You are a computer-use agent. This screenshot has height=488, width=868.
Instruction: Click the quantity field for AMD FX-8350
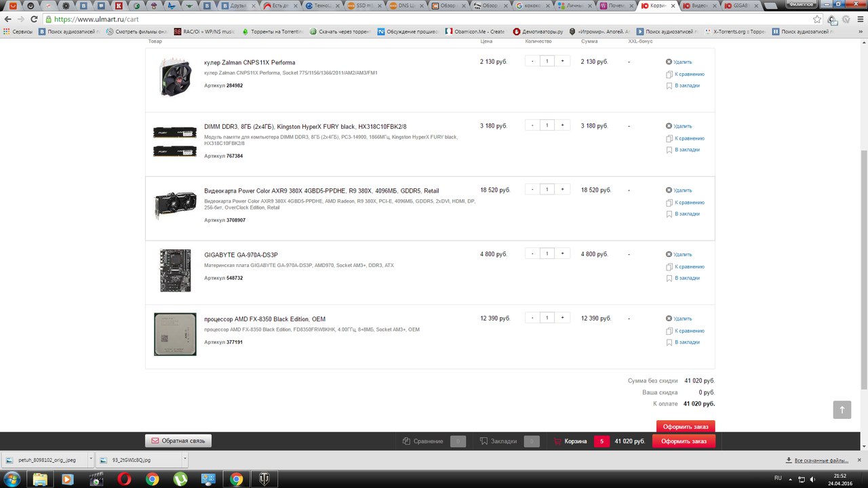pyautogui.click(x=547, y=318)
